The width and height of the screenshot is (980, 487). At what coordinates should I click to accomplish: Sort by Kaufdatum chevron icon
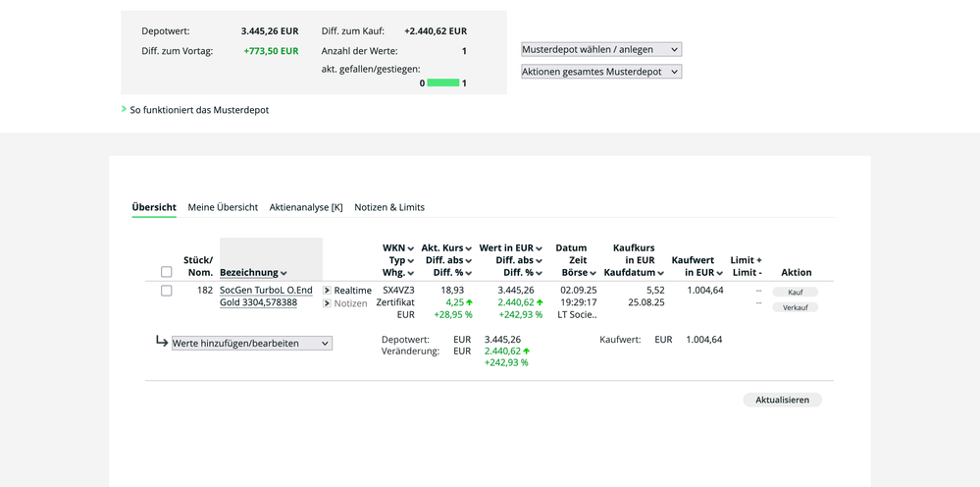click(660, 273)
